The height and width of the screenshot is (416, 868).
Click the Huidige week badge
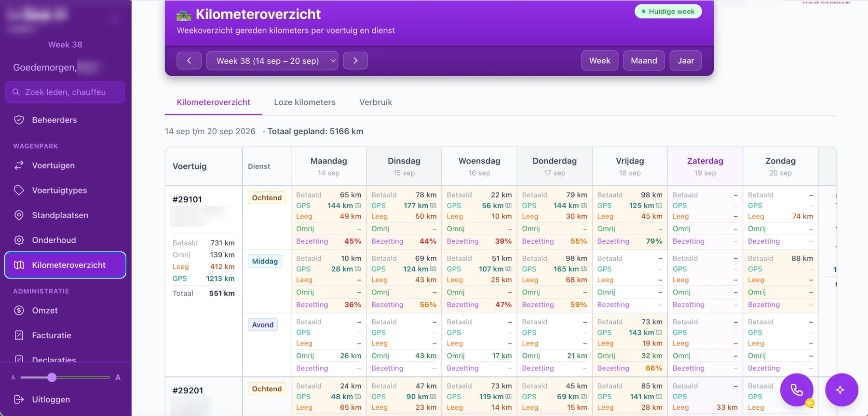[x=668, y=12]
